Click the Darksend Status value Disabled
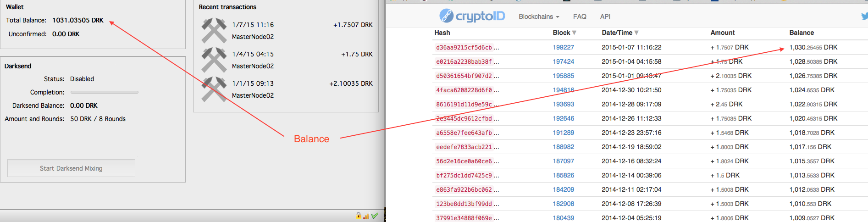 (x=82, y=79)
